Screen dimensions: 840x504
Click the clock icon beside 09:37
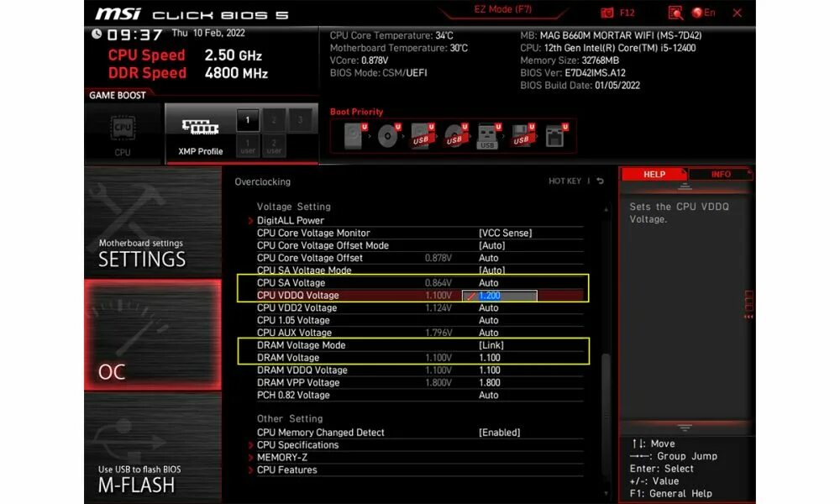pyautogui.click(x=97, y=34)
